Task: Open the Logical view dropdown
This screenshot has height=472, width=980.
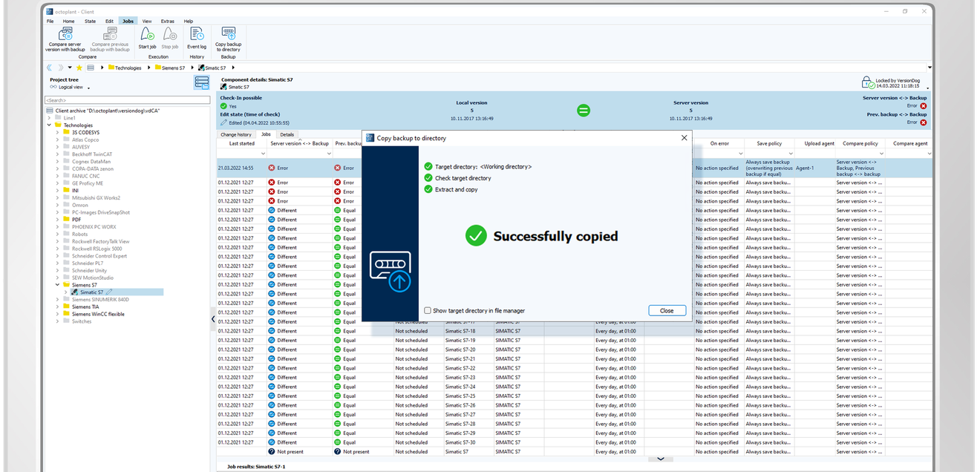Action: 71,87
